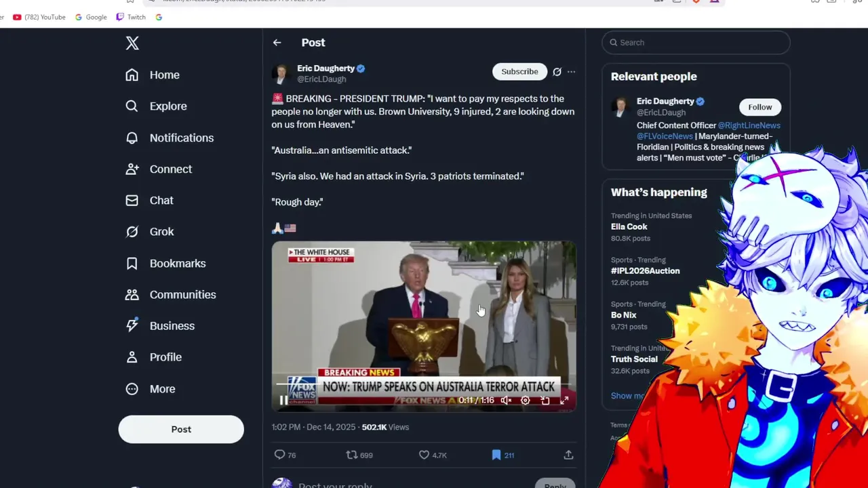
Task: Open @FLVoiceNews link in bio
Action: pyautogui.click(x=665, y=136)
